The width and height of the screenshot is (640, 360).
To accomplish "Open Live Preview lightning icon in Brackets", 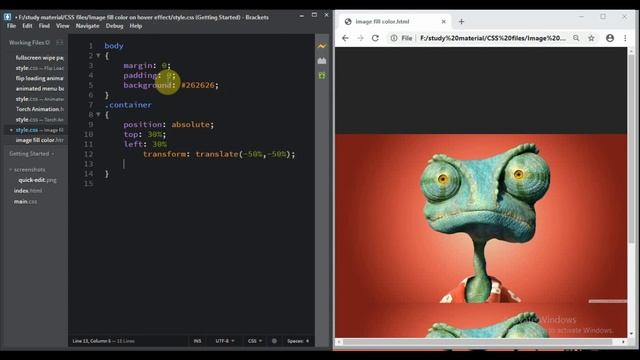I will pos(322,46).
